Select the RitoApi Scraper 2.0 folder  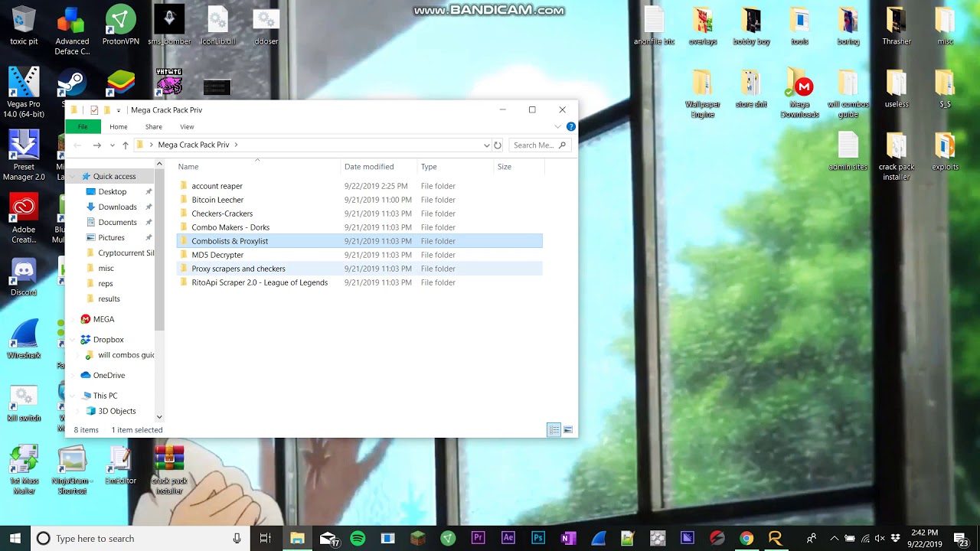(x=359, y=282)
